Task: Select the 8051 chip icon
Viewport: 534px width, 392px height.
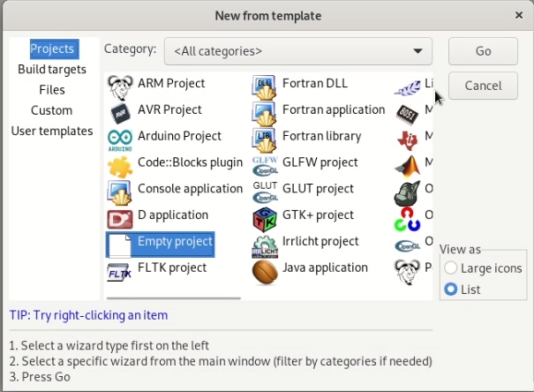Action: pos(407,114)
